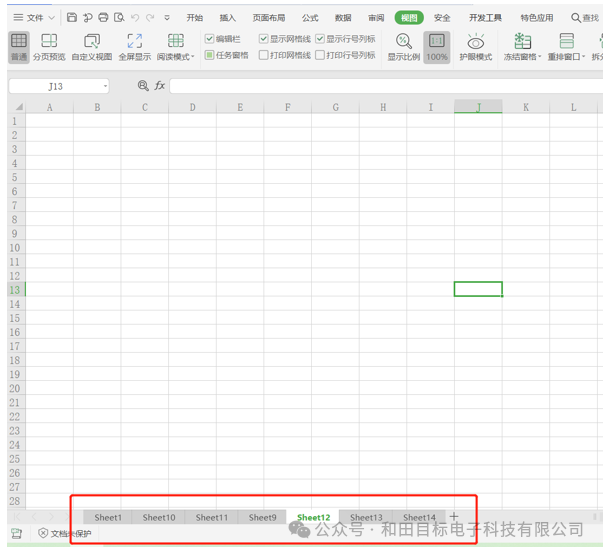Viewport: 603px width, 553px height.
Task: Enable 打印网格线 print gridlines
Action: point(263,55)
